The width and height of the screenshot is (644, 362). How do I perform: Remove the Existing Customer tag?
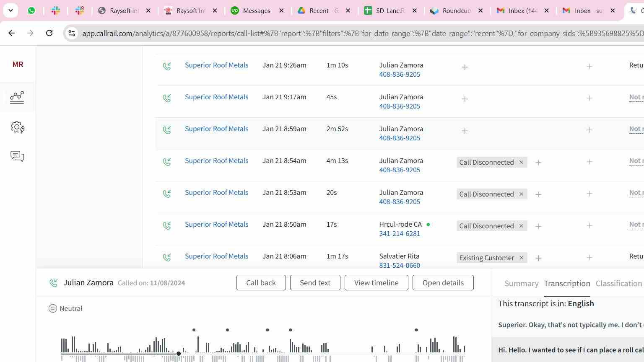[521, 258]
